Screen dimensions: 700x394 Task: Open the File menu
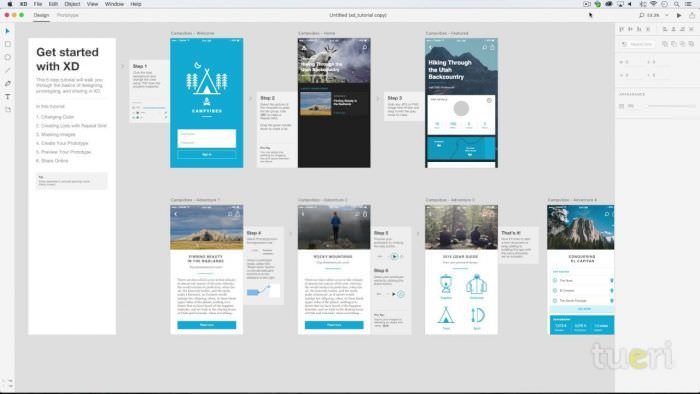click(x=38, y=4)
